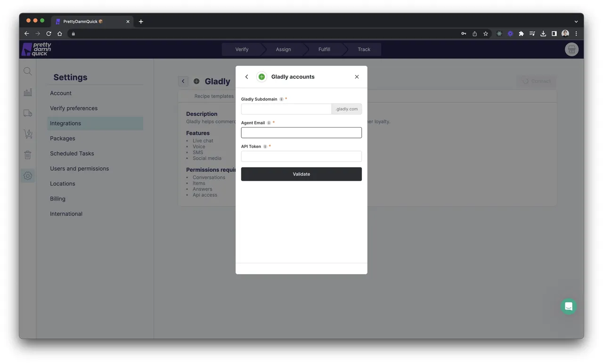This screenshot has height=364, width=603.
Task: Go to the Verify step
Action: (x=242, y=49)
